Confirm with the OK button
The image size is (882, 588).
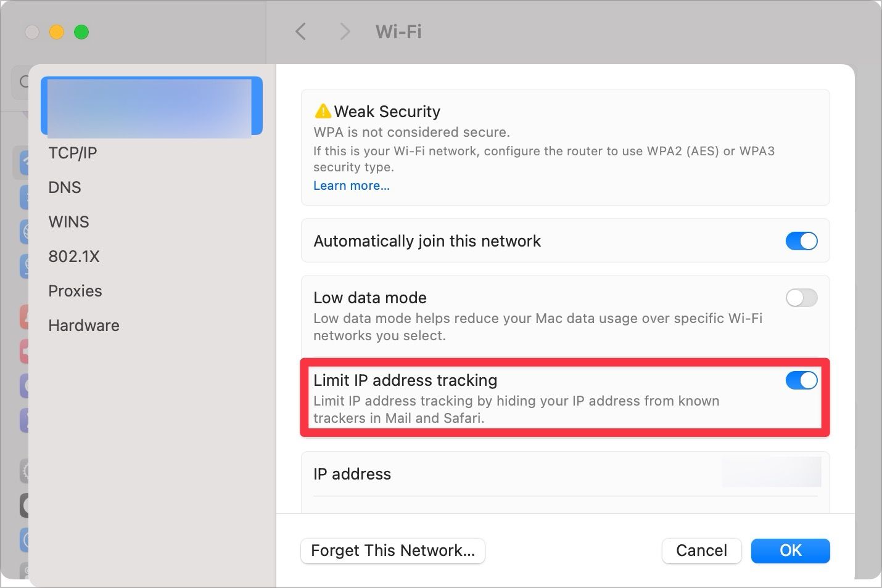click(790, 550)
